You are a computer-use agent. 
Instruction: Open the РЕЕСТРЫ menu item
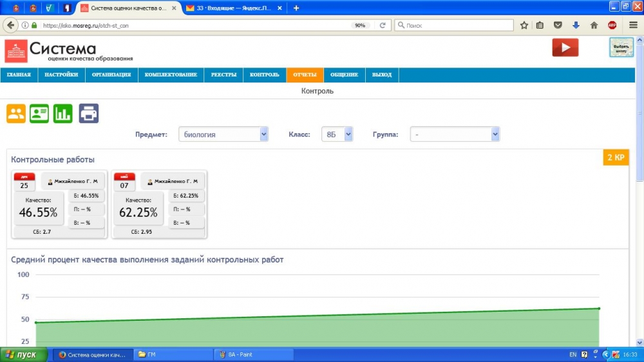[x=224, y=75]
